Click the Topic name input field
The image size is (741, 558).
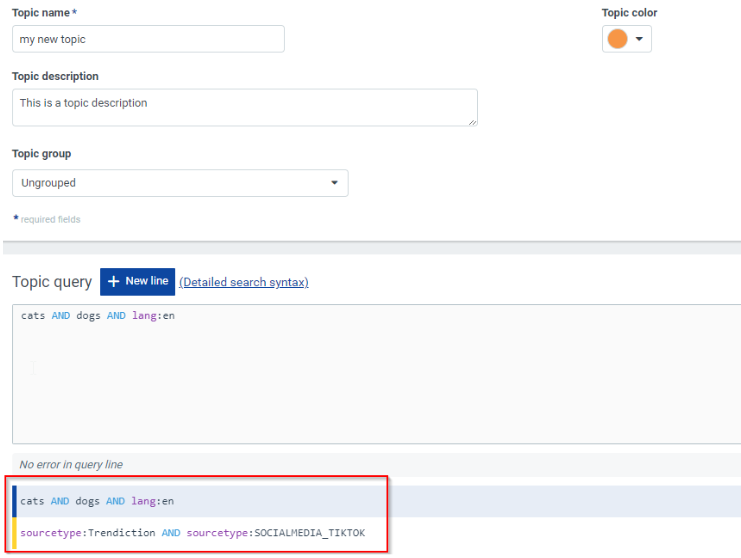[x=148, y=39]
